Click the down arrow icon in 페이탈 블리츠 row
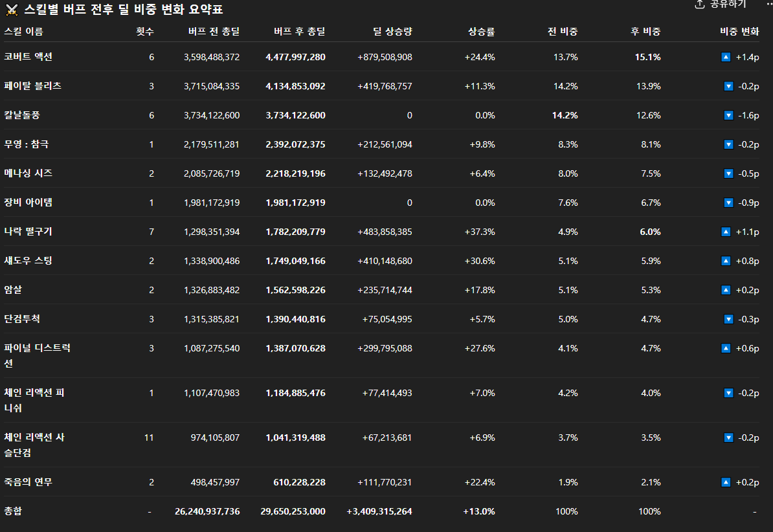The width and height of the screenshot is (773, 532). coord(728,86)
